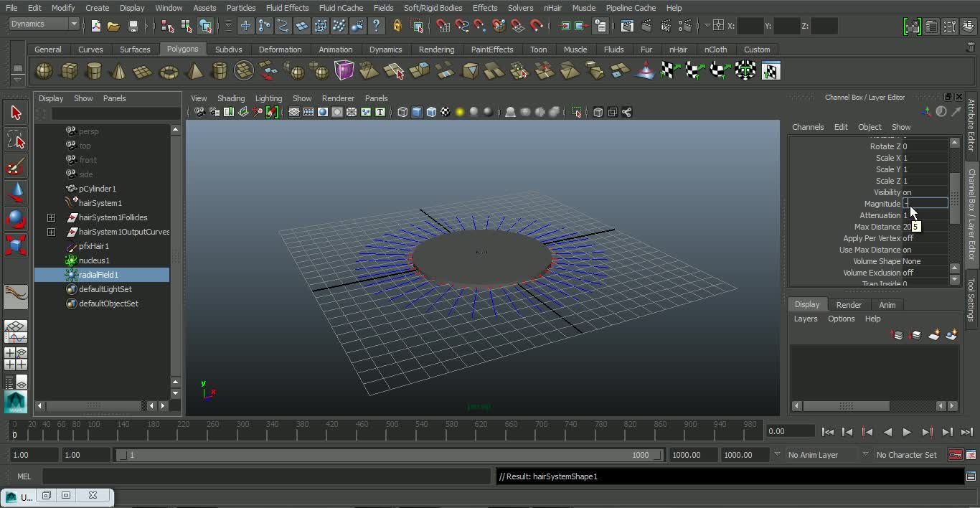Expand the hairSystem1Follicles node
The width and height of the screenshot is (980, 508).
click(51, 217)
